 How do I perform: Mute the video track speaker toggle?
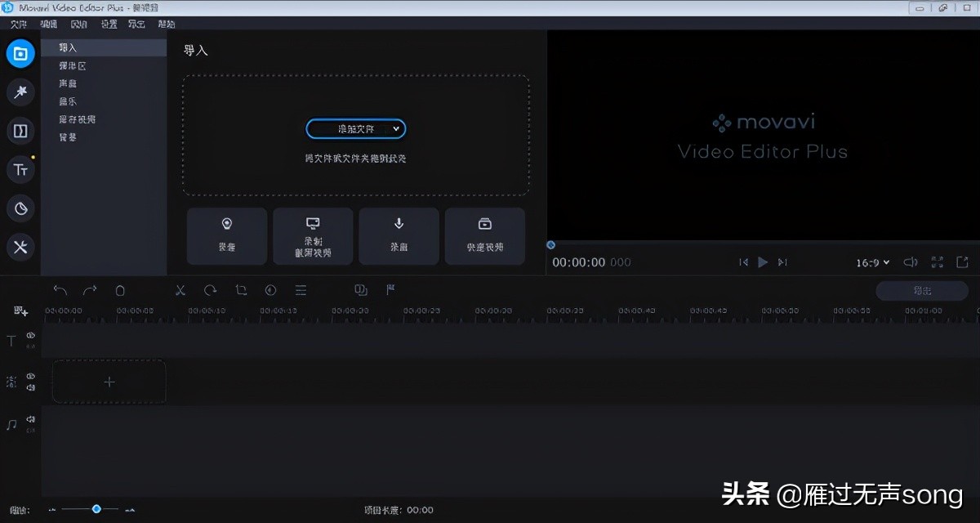pos(30,387)
